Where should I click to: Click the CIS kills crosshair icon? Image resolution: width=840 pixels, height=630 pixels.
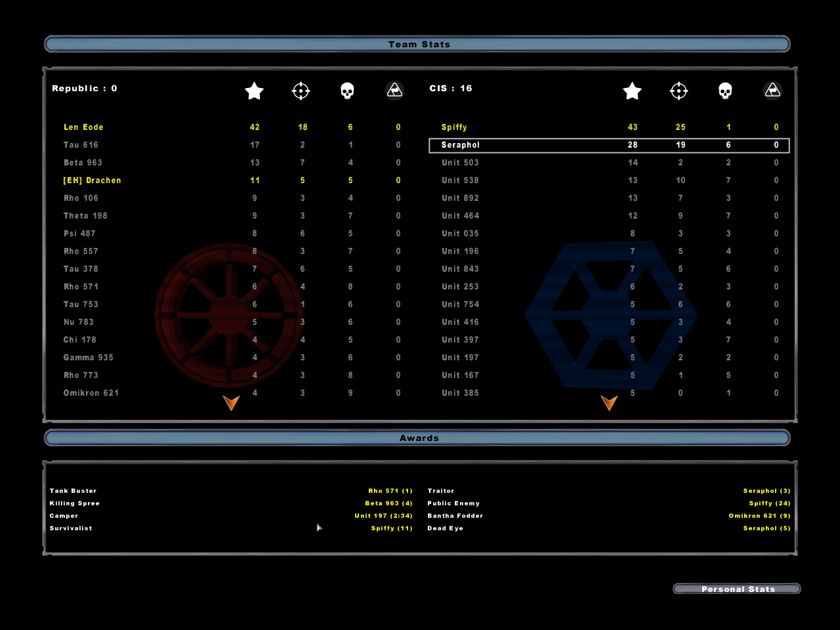(679, 91)
